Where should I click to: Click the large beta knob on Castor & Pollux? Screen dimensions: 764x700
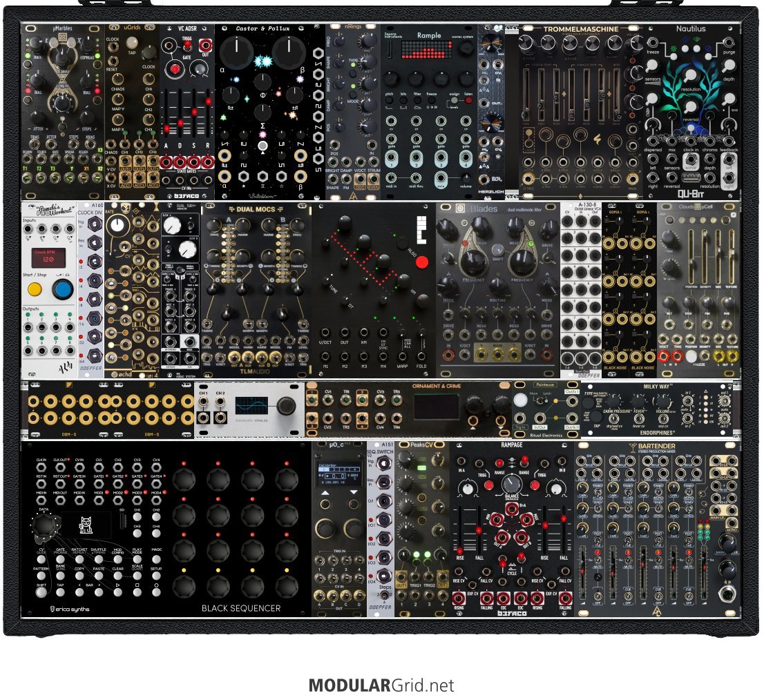289,52
